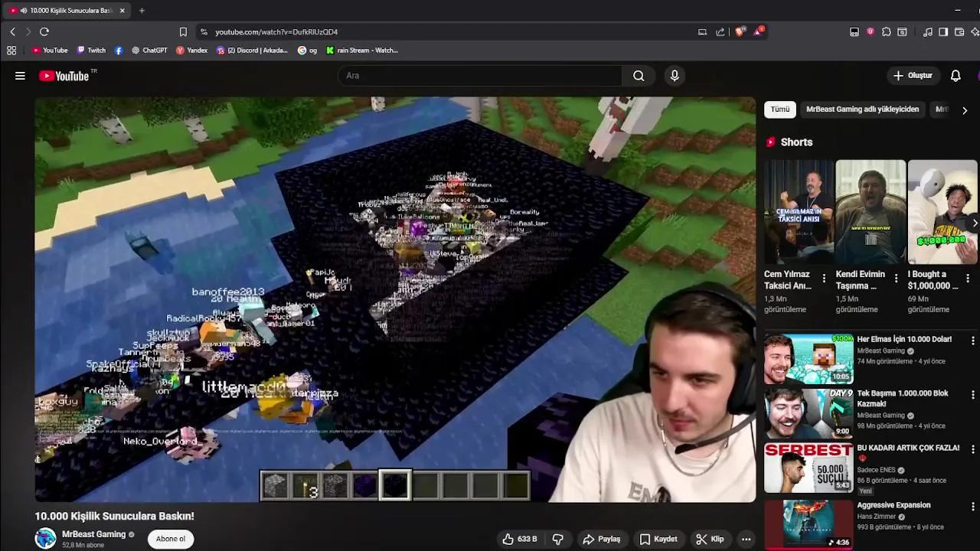This screenshot has height=551, width=980.
Task: Click the search magnifier button
Action: 639,76
